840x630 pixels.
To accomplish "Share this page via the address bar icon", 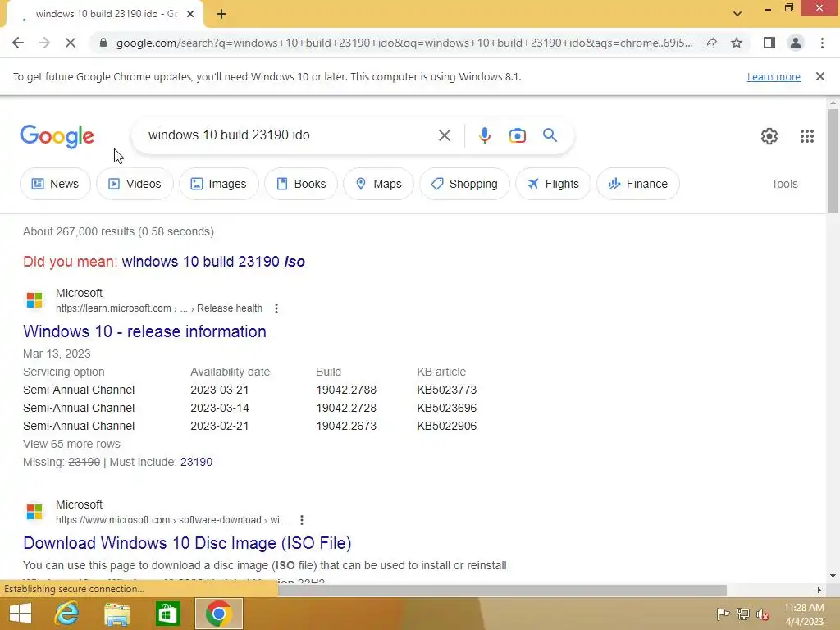I will pyautogui.click(x=710, y=43).
